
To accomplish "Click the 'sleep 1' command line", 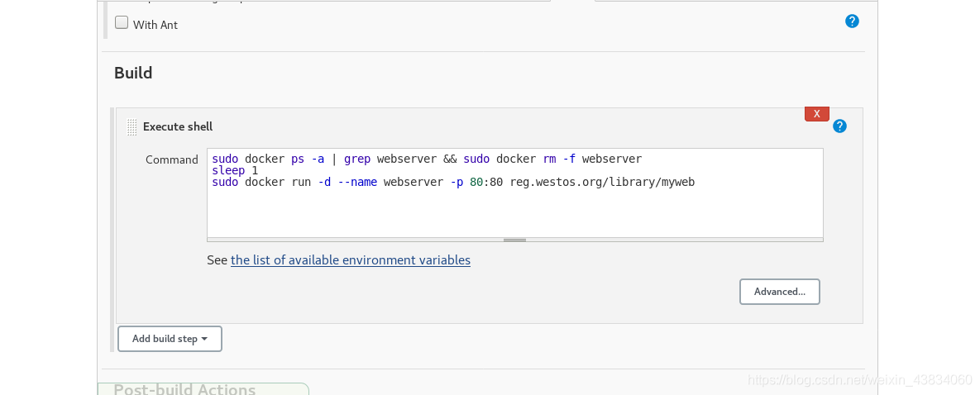I will coord(235,170).
